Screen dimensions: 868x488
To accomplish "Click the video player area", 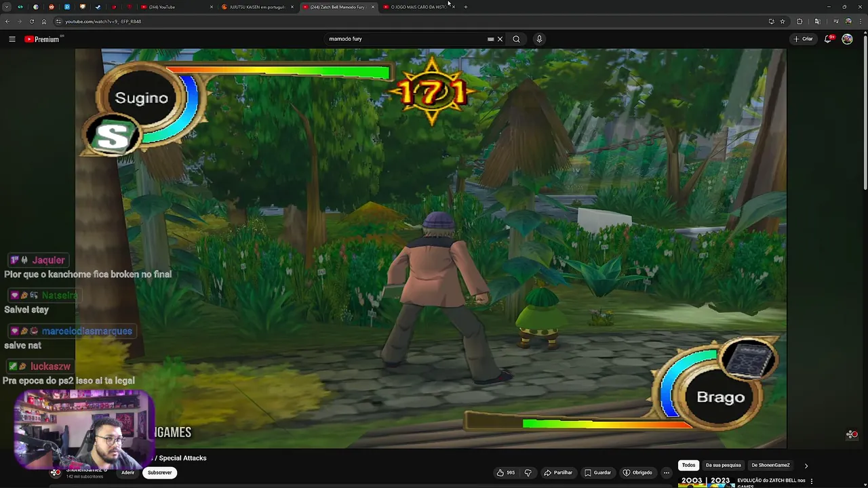I will 431,248.
